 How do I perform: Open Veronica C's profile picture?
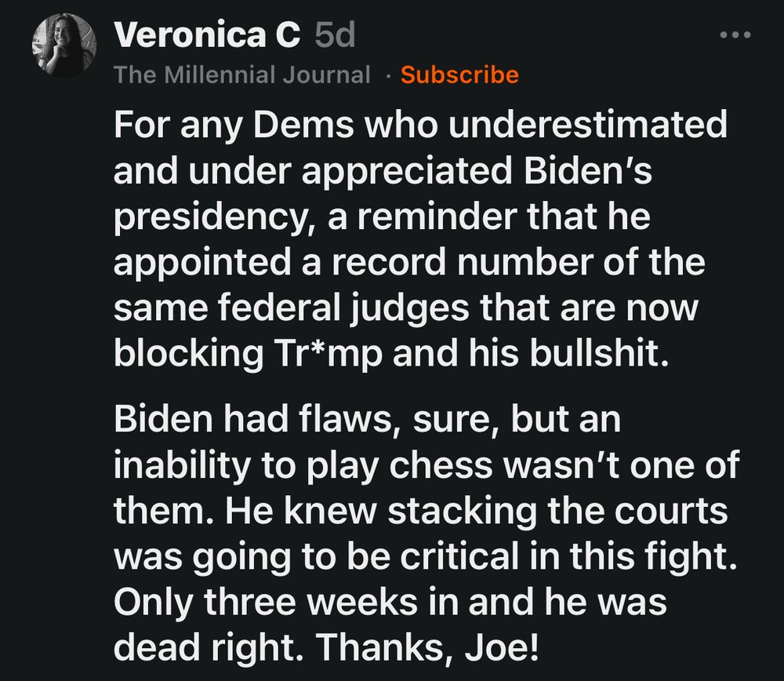pyautogui.click(x=64, y=45)
